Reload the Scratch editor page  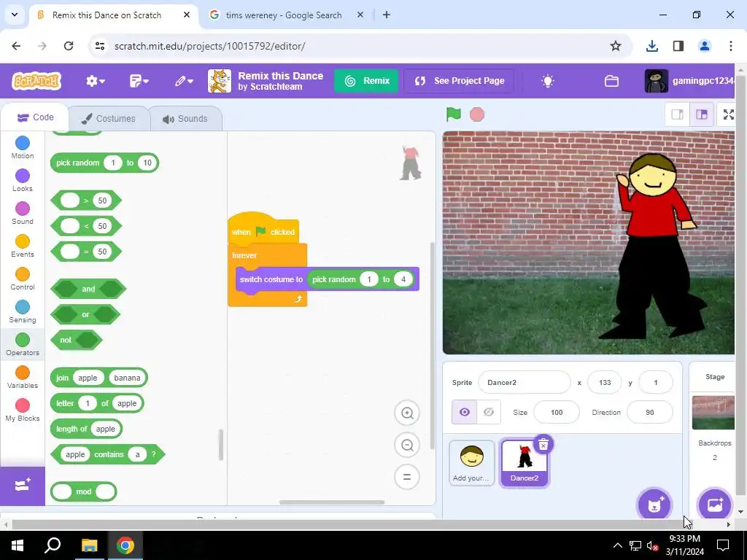click(x=69, y=46)
